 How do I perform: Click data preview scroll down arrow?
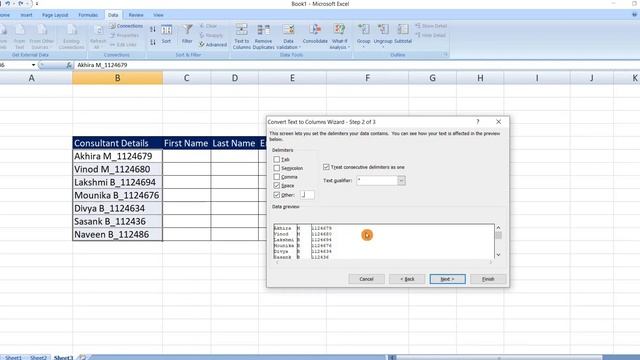coord(498,255)
